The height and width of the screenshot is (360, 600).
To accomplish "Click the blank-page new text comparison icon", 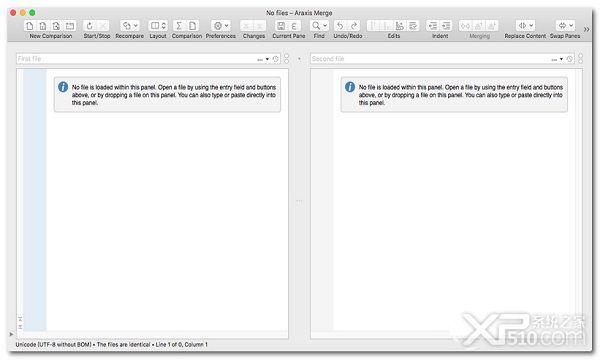I will click(29, 26).
